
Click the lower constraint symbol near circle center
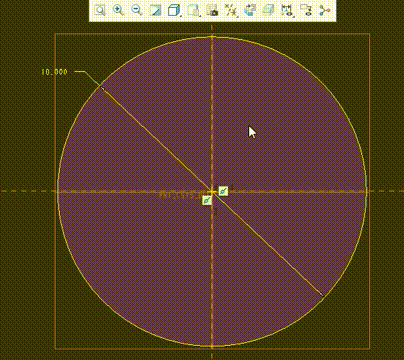pyautogui.click(x=207, y=200)
